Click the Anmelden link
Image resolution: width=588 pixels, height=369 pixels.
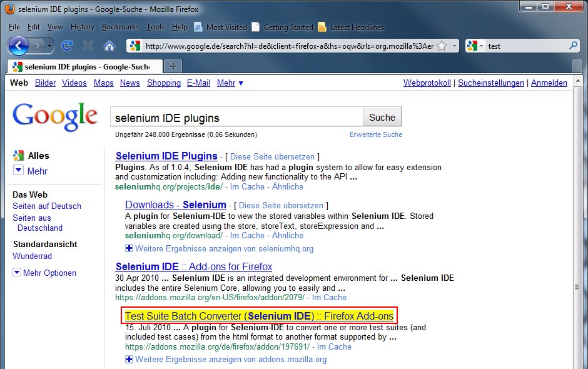click(549, 83)
